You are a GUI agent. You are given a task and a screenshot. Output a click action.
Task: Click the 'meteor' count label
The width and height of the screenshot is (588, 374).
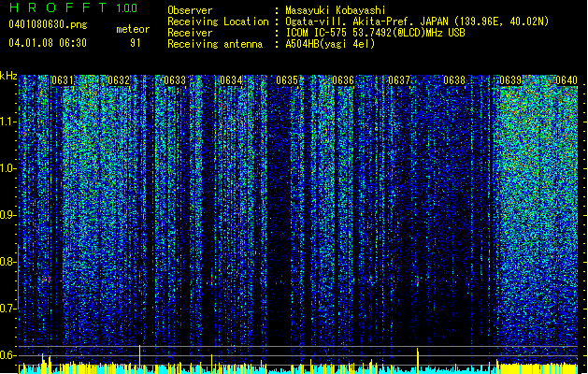point(133,29)
